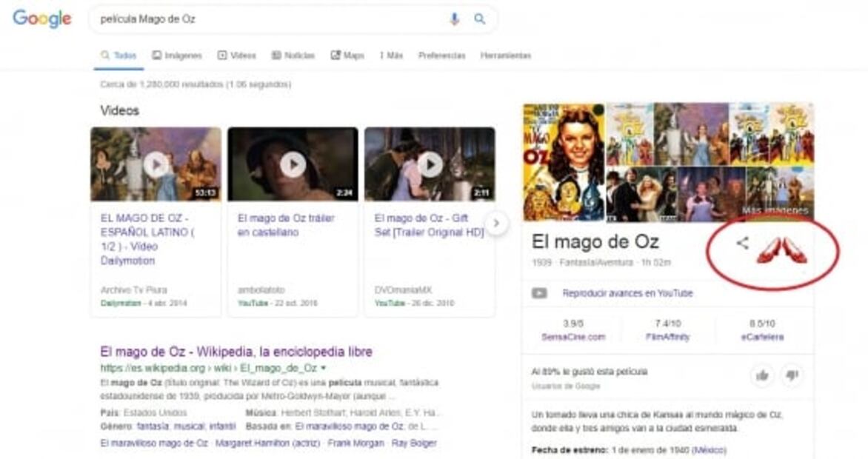This screenshot has height=459, width=868.
Task: Click the YouTube play icon beside Reproducir avances
Action: point(538,293)
